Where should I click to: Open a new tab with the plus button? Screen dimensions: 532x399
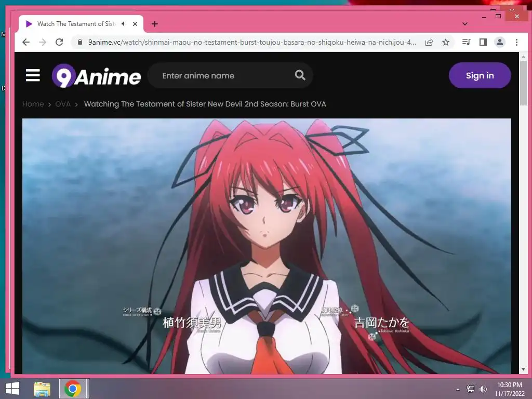pyautogui.click(x=155, y=24)
